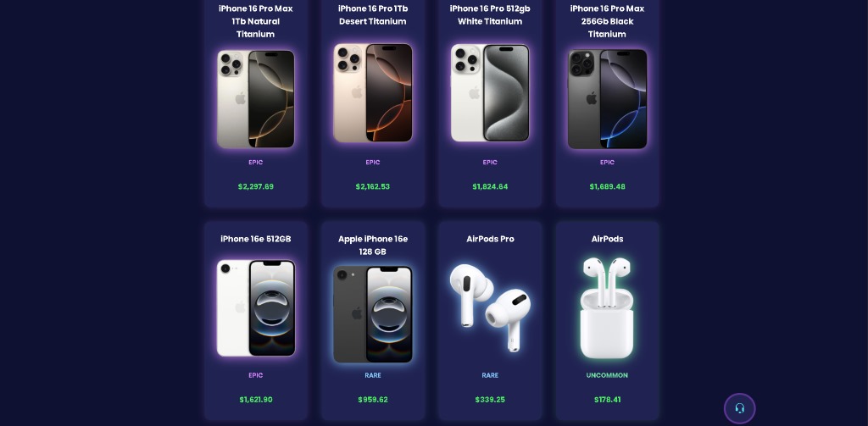Click the UNCOMMON rarity label on AirPods
The width and height of the screenshot is (868, 426).
click(607, 375)
